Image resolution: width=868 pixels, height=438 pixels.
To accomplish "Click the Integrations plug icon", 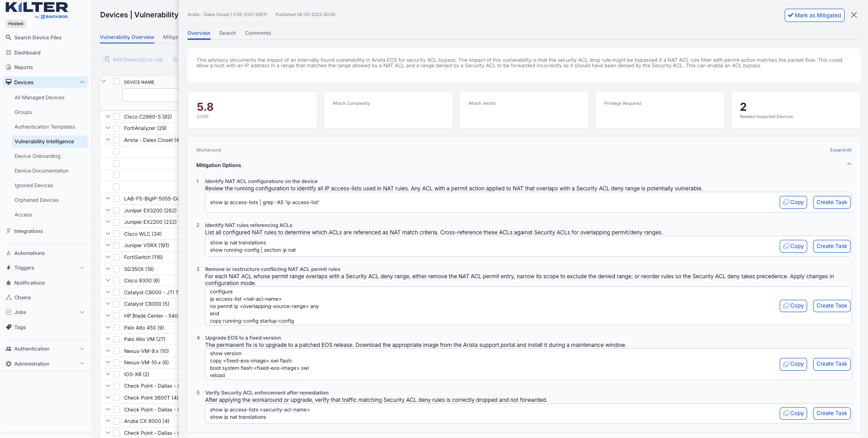I will click(x=8, y=231).
